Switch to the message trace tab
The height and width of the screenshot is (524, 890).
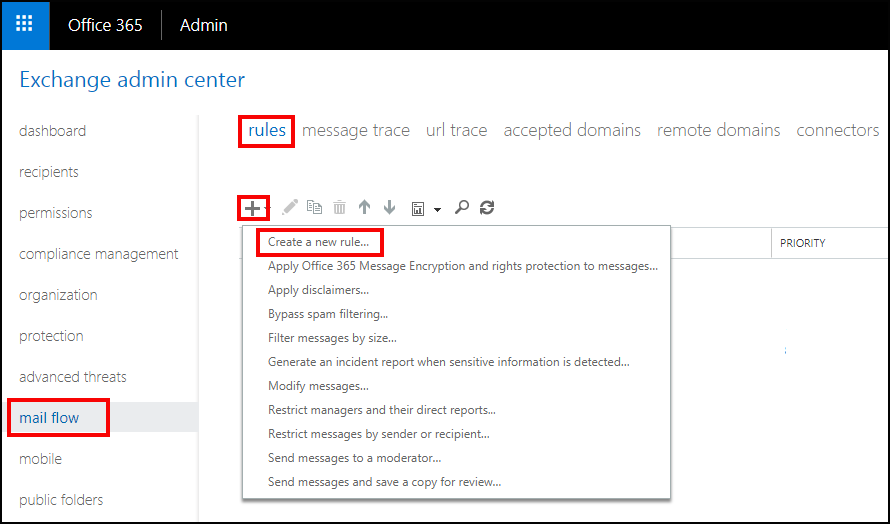coord(355,130)
